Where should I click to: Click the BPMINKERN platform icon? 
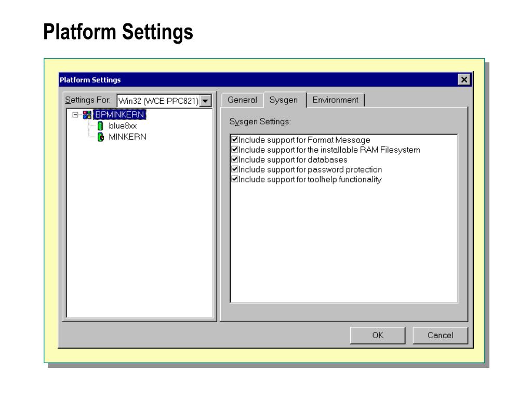87,115
